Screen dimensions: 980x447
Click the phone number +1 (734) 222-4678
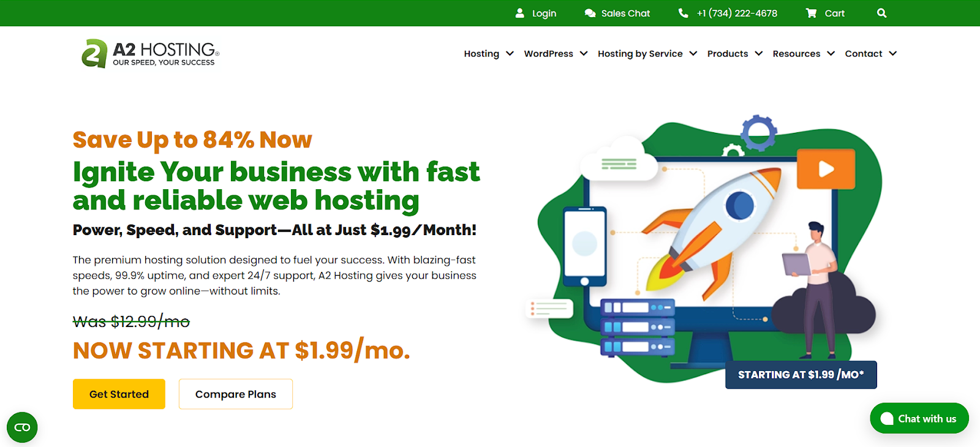(737, 13)
